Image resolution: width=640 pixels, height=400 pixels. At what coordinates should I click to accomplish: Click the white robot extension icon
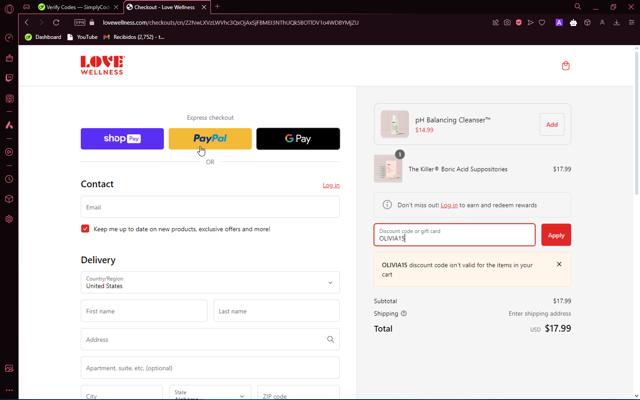[573, 22]
